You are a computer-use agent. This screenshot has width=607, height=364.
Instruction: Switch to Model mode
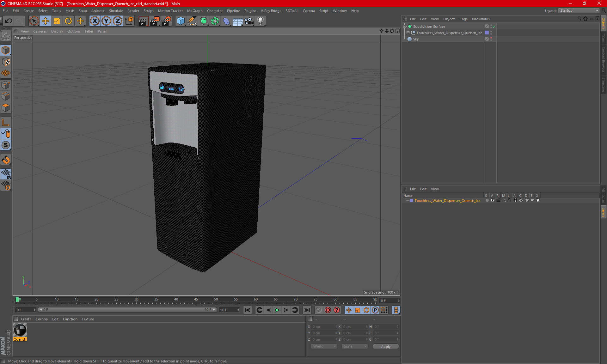click(6, 50)
